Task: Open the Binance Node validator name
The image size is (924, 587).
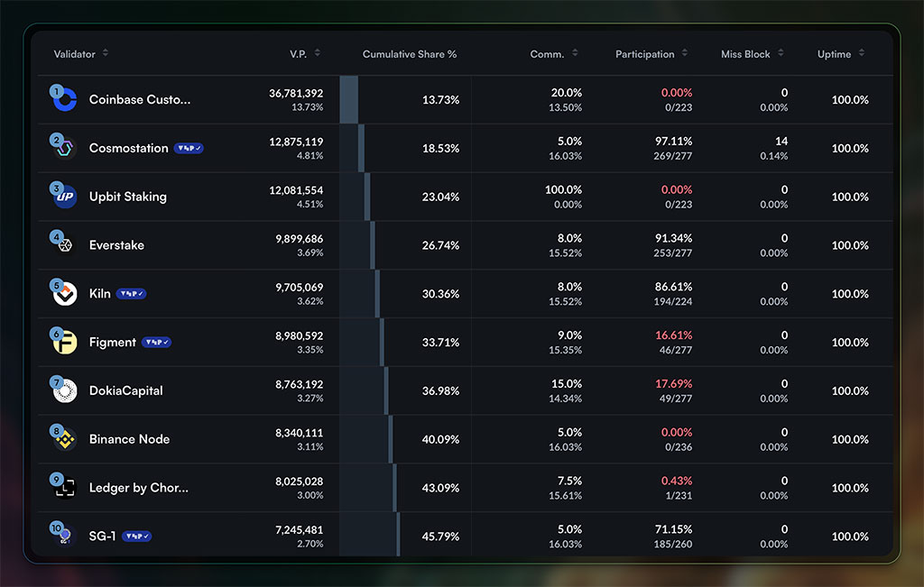Action: point(130,439)
